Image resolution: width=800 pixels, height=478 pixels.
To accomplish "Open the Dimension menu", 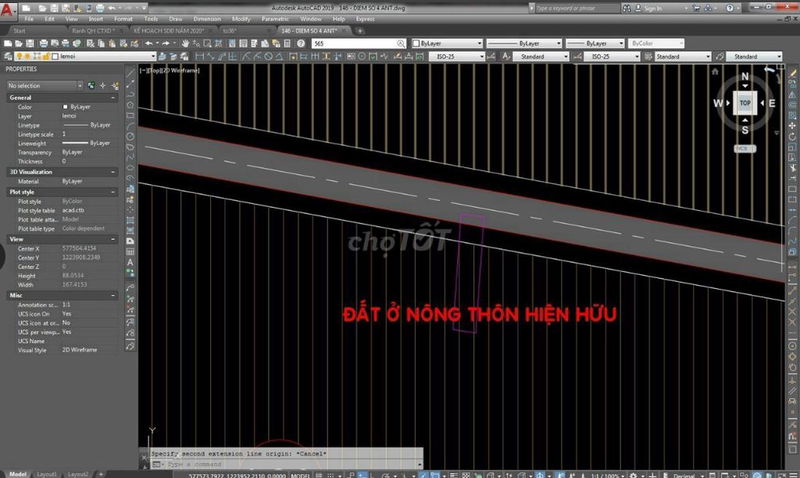I will point(208,19).
